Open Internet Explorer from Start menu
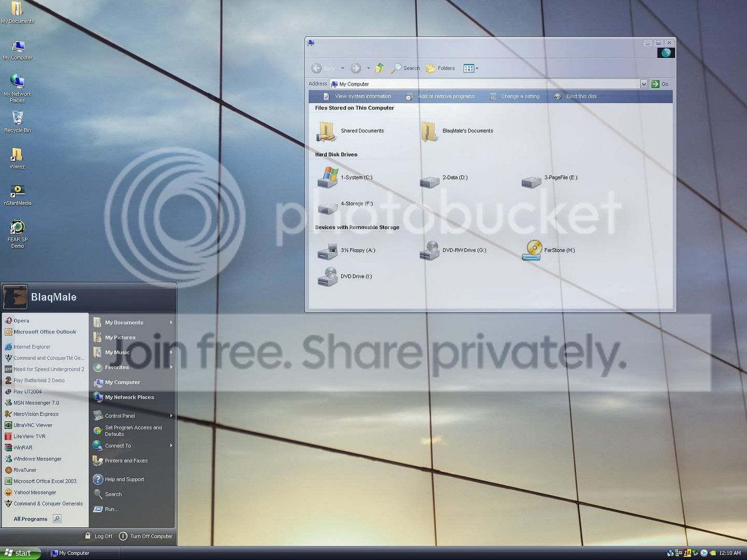 coord(27,347)
